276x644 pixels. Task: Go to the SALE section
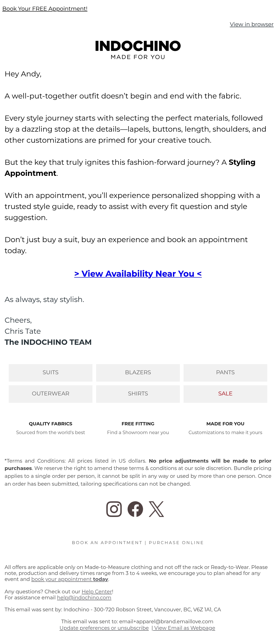(x=225, y=394)
